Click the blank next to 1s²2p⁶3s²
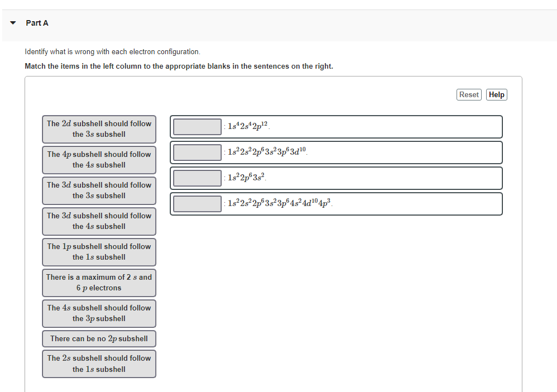Image resolution: width=557 pixels, height=392 pixels. click(196, 178)
